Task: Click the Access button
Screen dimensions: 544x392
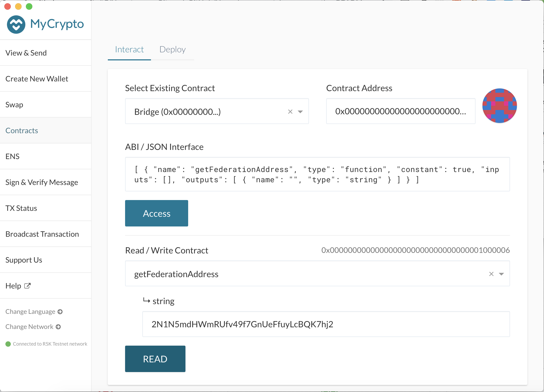Action: pyautogui.click(x=156, y=213)
